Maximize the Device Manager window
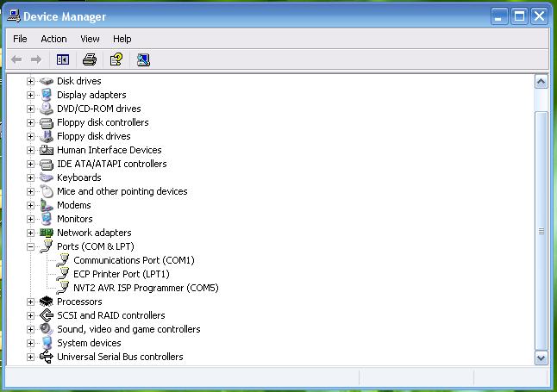Viewport: 557px width, 392px height. tap(519, 16)
